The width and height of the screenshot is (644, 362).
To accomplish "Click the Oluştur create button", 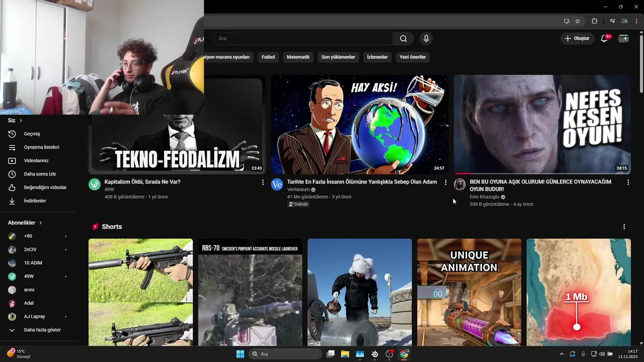I will click(x=577, y=38).
